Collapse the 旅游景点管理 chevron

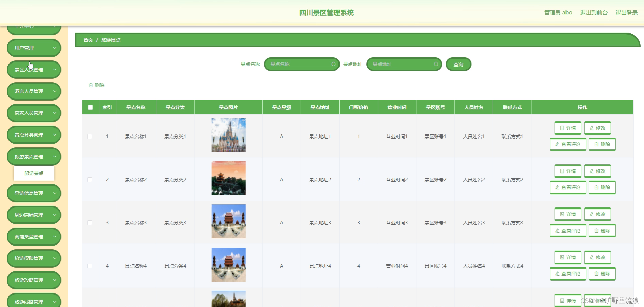coord(55,157)
